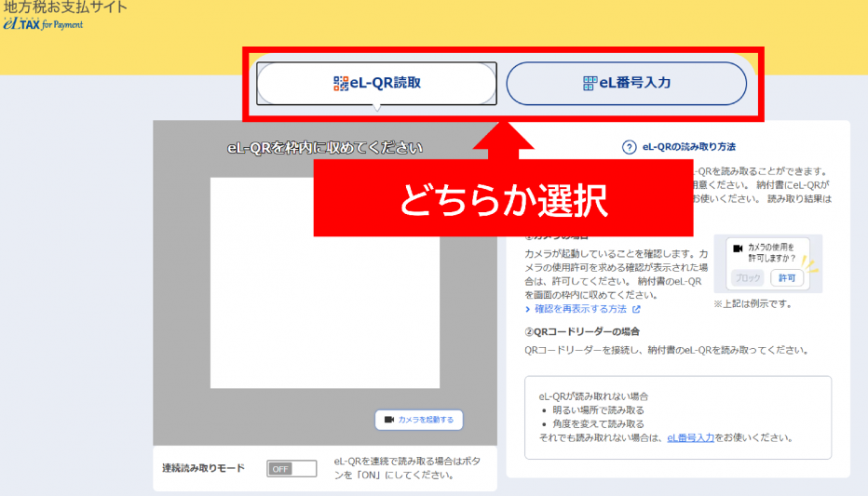
Task: Switch to the eL-QR読取 tab
Action: (376, 84)
